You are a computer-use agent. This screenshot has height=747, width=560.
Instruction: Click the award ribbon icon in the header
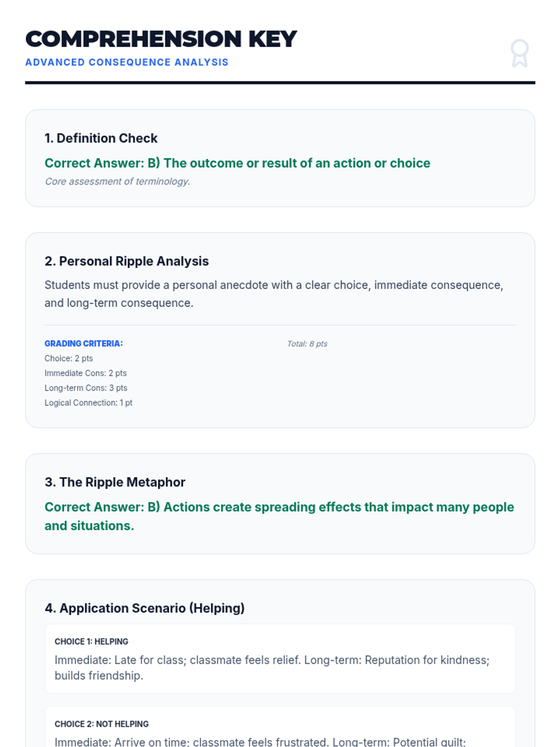(519, 53)
